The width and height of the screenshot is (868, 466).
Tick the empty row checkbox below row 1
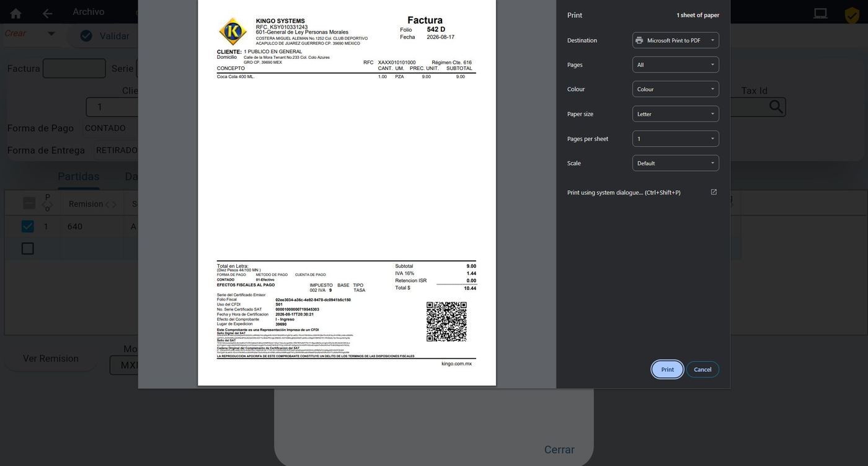coord(27,248)
